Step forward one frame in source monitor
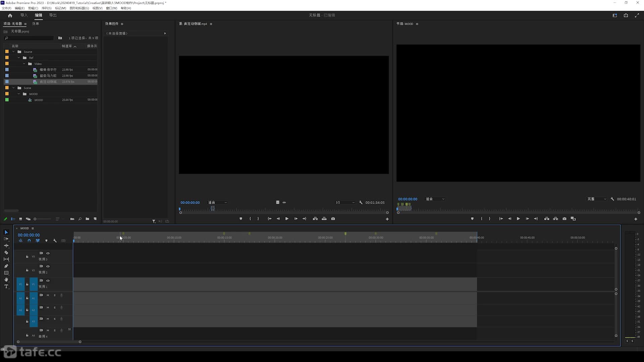The image size is (644, 362). coord(296,219)
